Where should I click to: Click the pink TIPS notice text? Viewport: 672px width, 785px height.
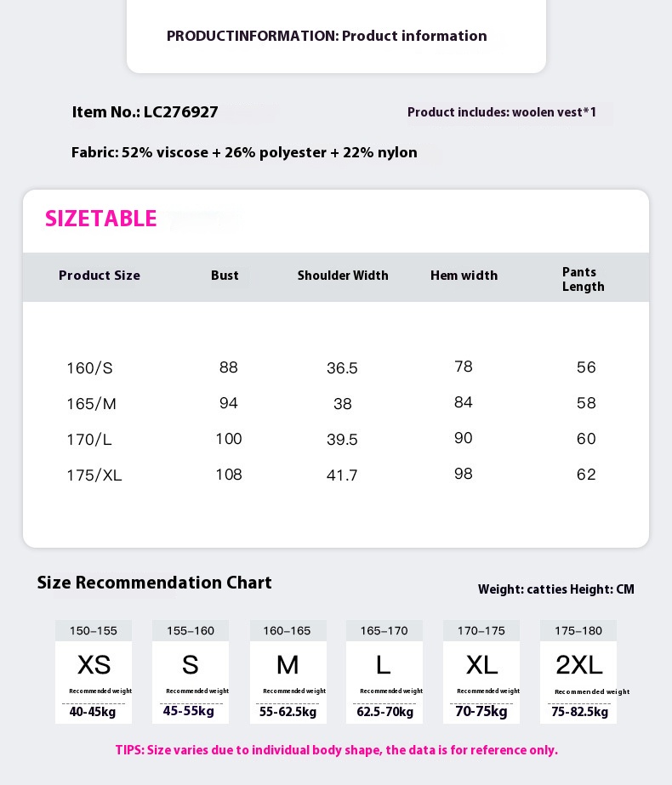[x=337, y=750]
